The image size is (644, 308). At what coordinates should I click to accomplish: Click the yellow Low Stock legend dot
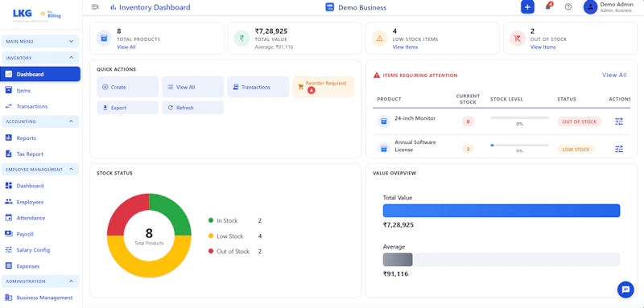(211, 236)
